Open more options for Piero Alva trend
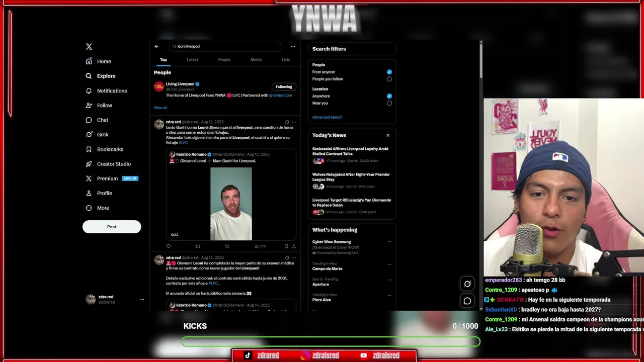This screenshot has height=362, width=644. click(389, 295)
